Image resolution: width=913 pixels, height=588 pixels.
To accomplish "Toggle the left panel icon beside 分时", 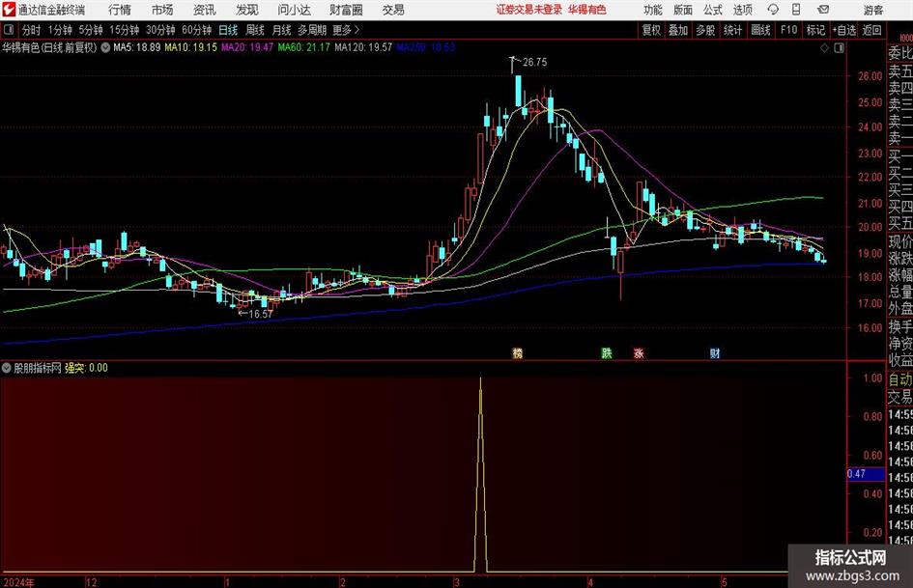I will (x=8, y=30).
